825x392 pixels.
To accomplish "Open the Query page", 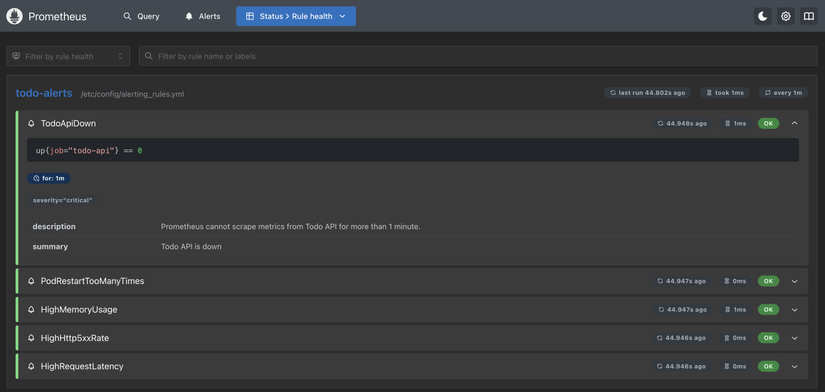I will coord(141,16).
